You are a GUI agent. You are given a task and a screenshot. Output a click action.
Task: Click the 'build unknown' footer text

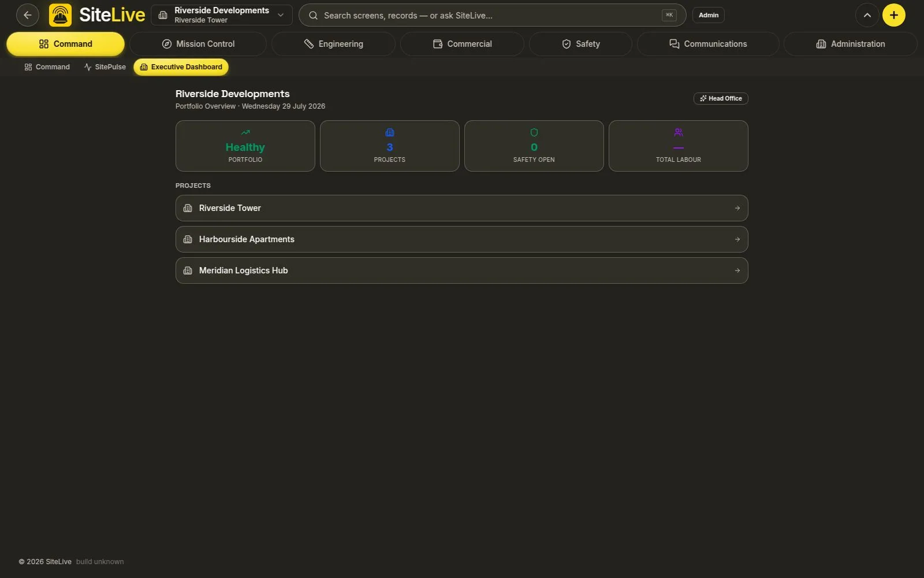pyautogui.click(x=100, y=562)
